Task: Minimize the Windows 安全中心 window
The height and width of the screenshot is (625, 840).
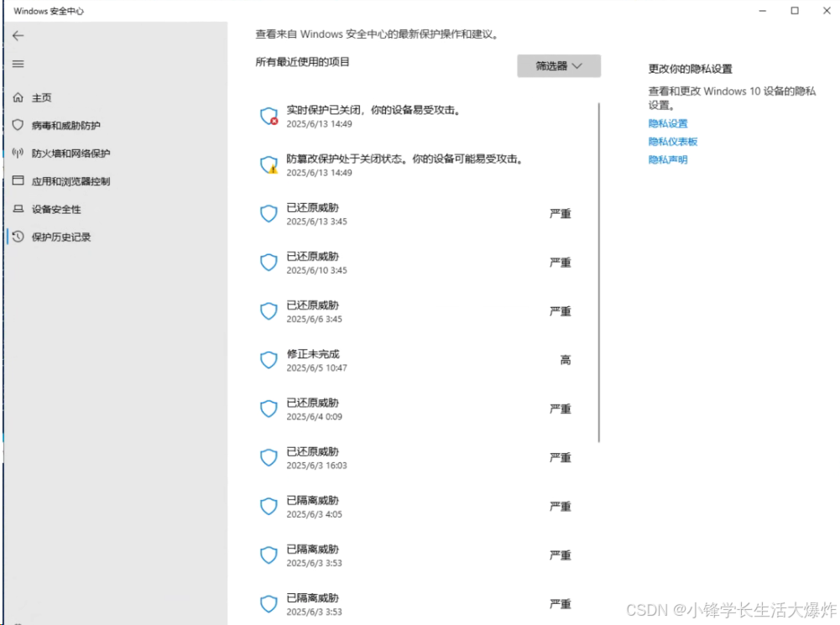Action: pos(763,11)
